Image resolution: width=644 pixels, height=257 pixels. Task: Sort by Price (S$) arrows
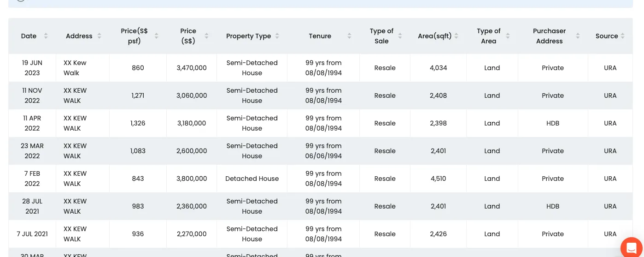point(206,36)
